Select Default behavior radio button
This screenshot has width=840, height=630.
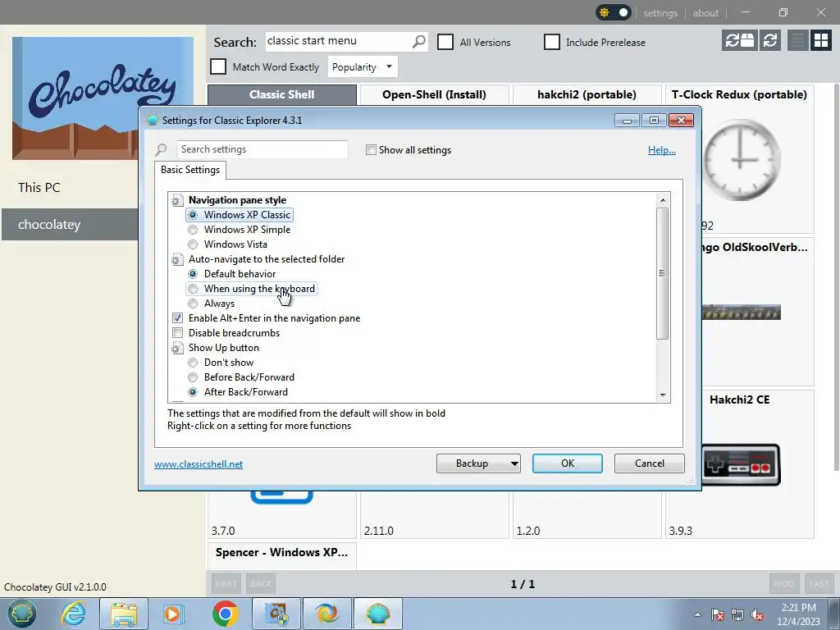pos(193,274)
